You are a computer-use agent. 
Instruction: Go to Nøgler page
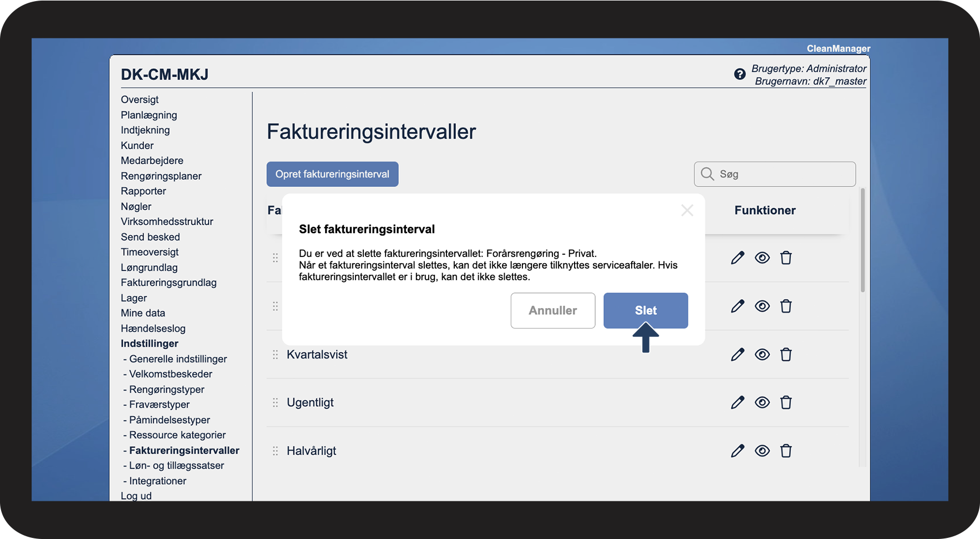point(136,206)
